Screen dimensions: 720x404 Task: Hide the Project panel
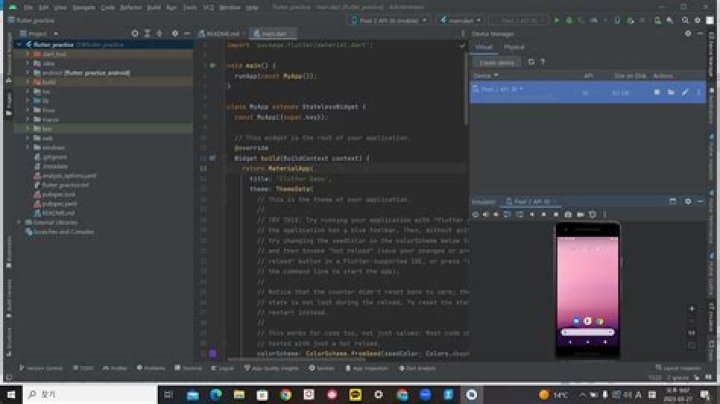coord(187,34)
